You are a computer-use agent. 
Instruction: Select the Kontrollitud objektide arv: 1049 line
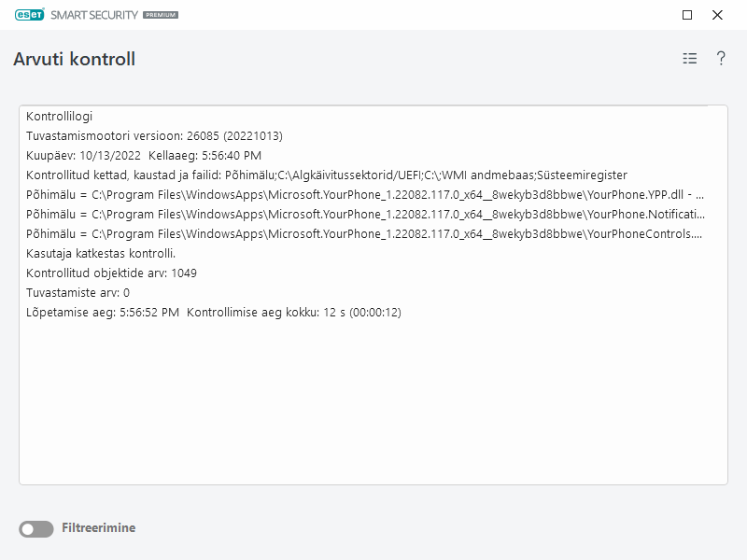[x=111, y=273]
